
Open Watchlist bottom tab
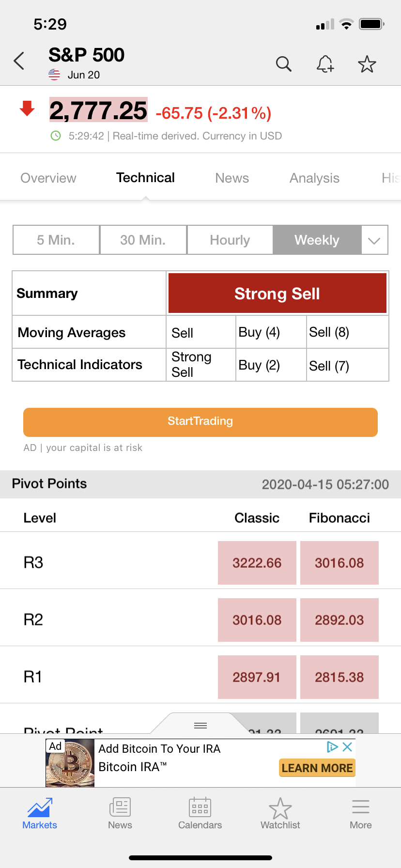[x=280, y=814]
